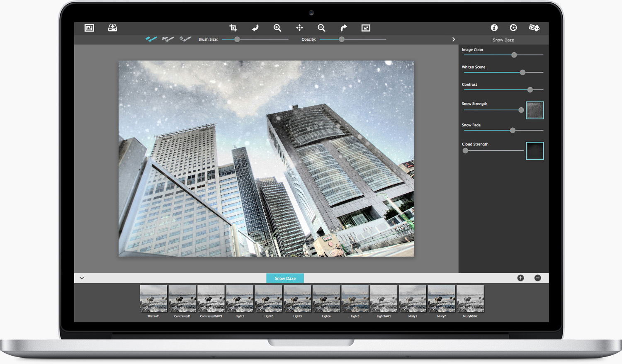Collapse the presets strip with the chevron

coord(82,278)
